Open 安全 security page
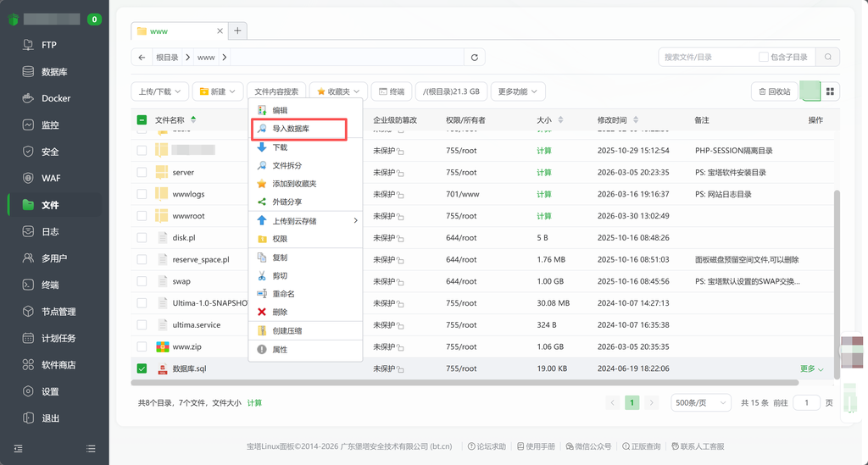 click(x=50, y=152)
